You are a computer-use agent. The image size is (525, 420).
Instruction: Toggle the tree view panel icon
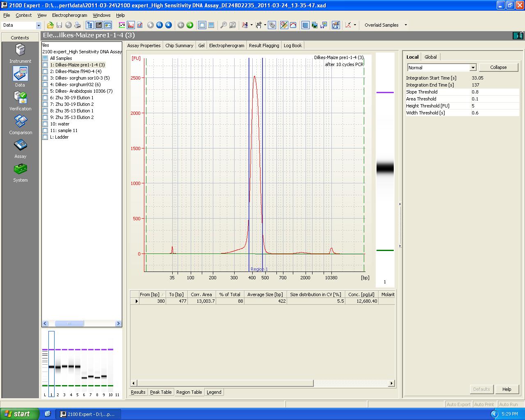pyautogui.click(x=90, y=25)
